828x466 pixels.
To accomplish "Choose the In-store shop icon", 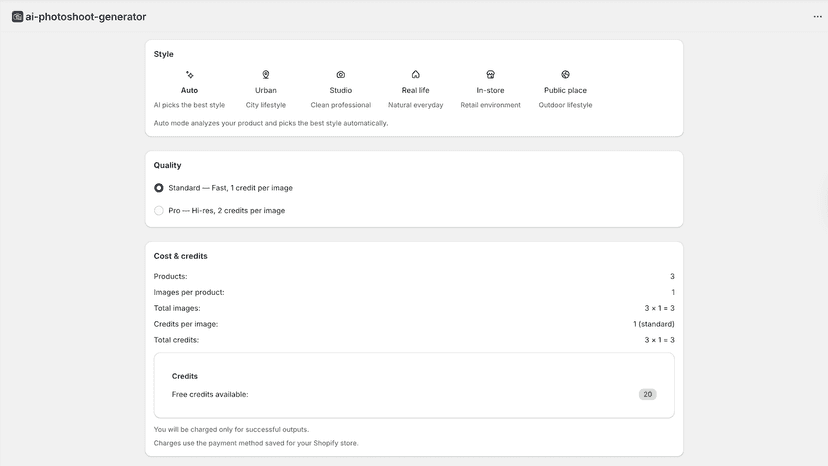I will pos(491,74).
